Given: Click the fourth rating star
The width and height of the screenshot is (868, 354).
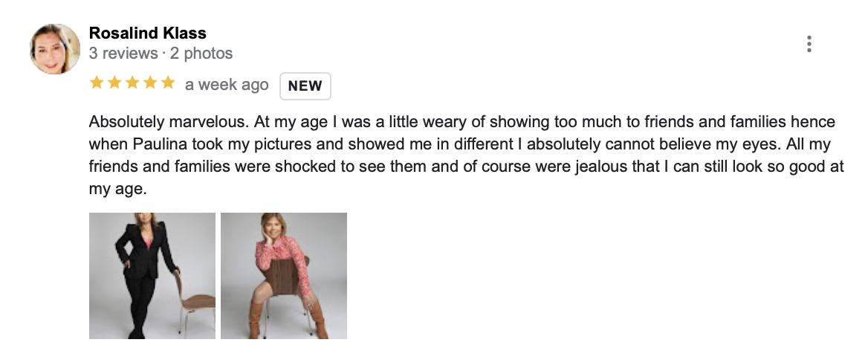Looking at the screenshot, I should [150, 83].
